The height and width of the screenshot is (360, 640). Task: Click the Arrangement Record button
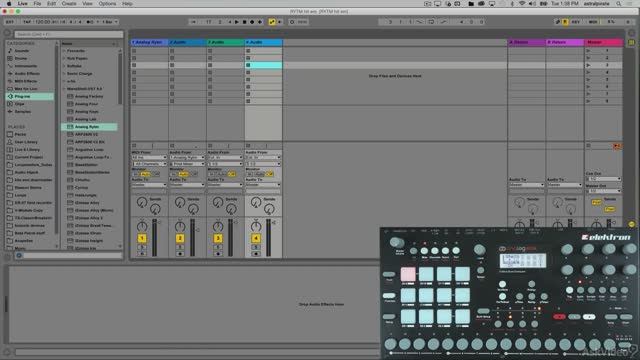coord(252,22)
